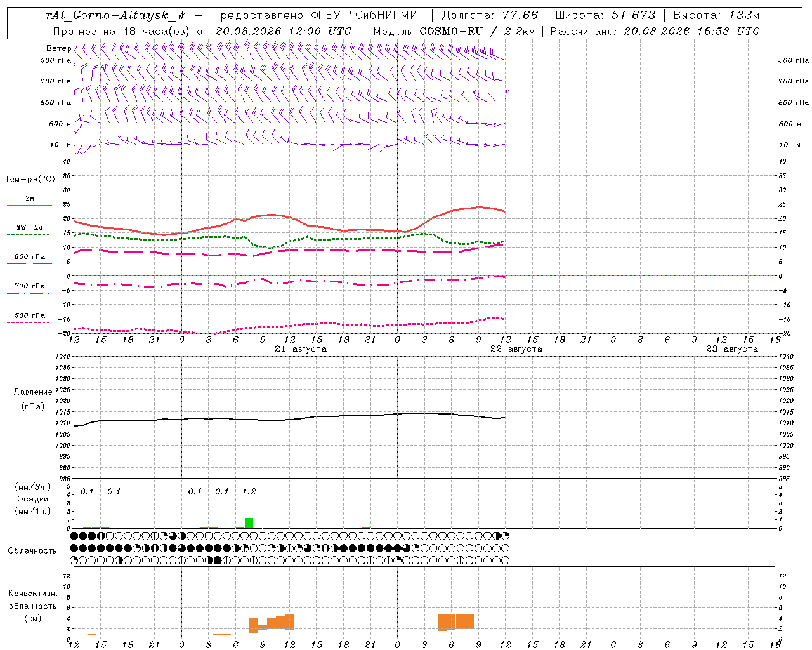Click the Высота: 133м elevation text
Screen dimensions: 812x650
click(x=716, y=15)
